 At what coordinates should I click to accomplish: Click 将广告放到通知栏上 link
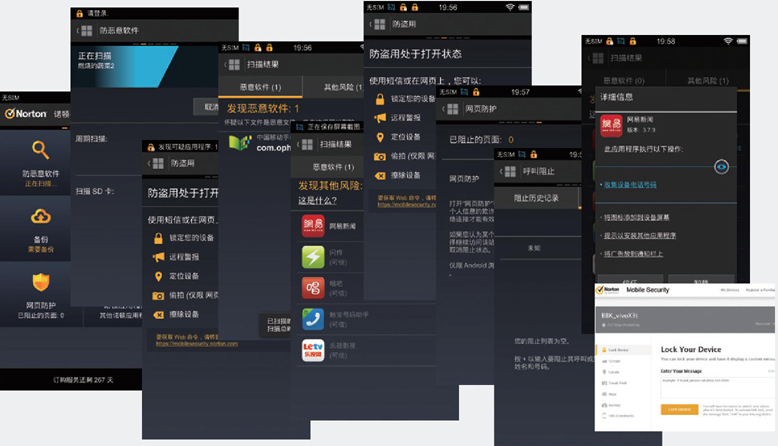coord(633,254)
